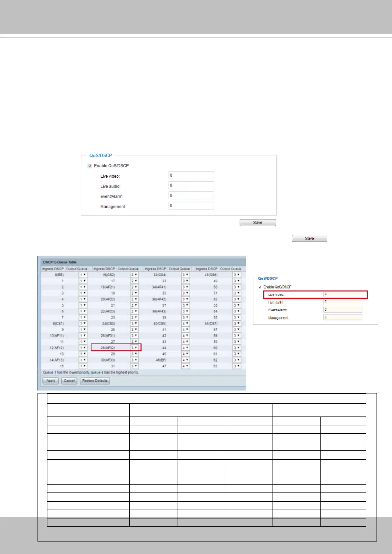The image size is (392, 554).
Task: Open output queue dropdown for DSCP 18(AF21)
Action: (x=134, y=287)
